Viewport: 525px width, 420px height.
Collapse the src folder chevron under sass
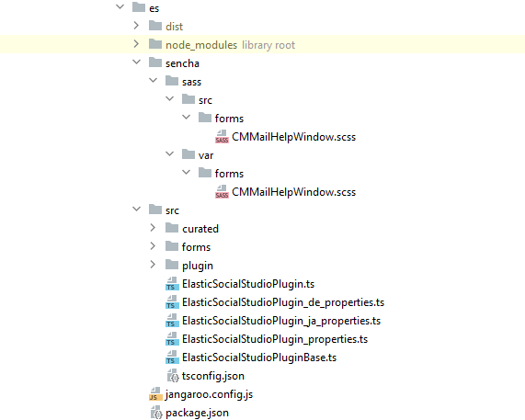click(x=170, y=98)
